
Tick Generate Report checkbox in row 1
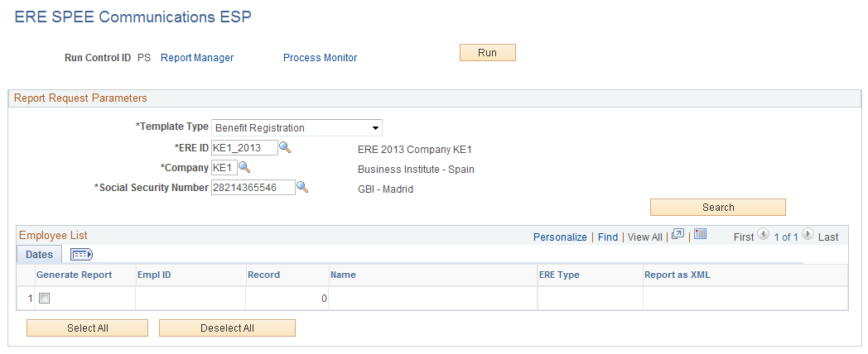[x=45, y=298]
